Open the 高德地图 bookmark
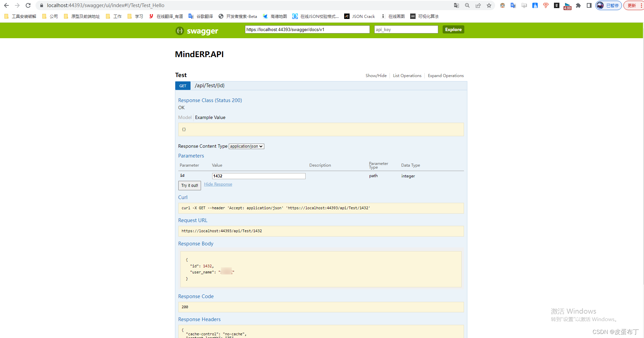This screenshot has width=644, height=338. [x=275, y=16]
